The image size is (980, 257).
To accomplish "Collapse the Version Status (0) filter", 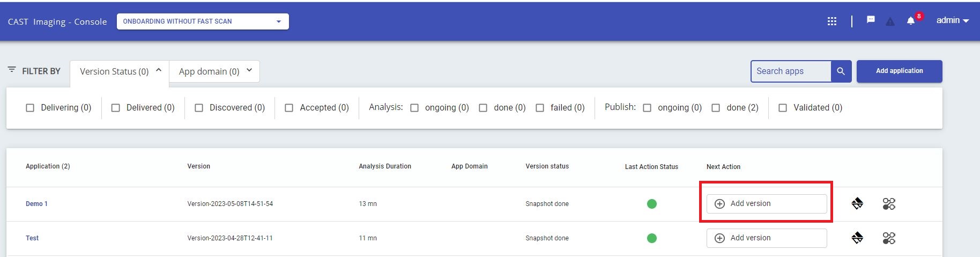I will pyautogui.click(x=120, y=71).
